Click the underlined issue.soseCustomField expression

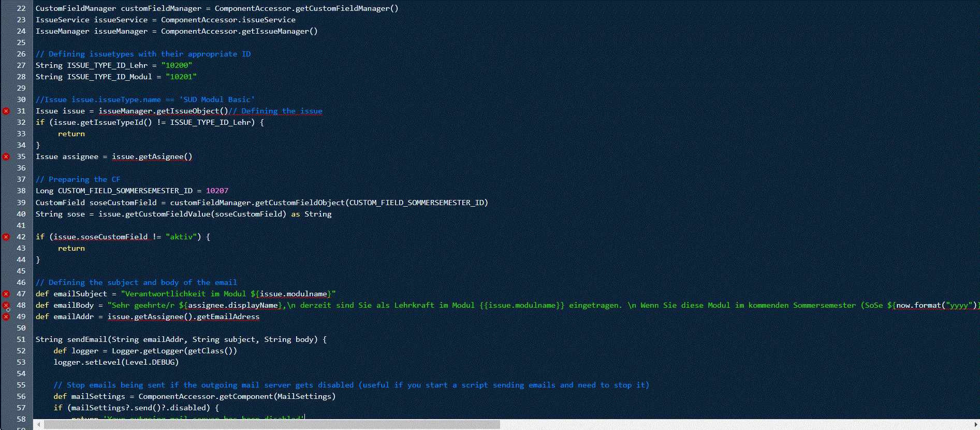pyautogui.click(x=100, y=237)
